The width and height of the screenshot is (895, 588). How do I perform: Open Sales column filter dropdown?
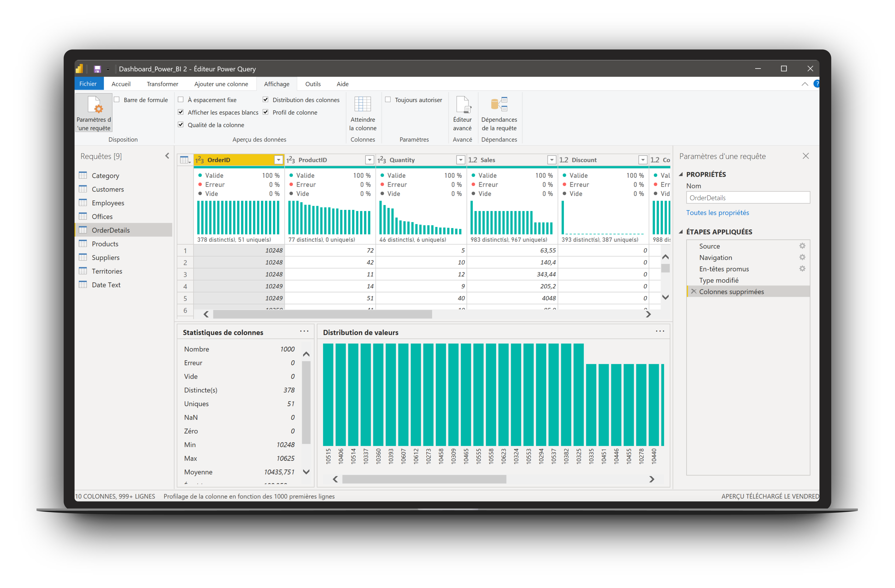pyautogui.click(x=552, y=160)
